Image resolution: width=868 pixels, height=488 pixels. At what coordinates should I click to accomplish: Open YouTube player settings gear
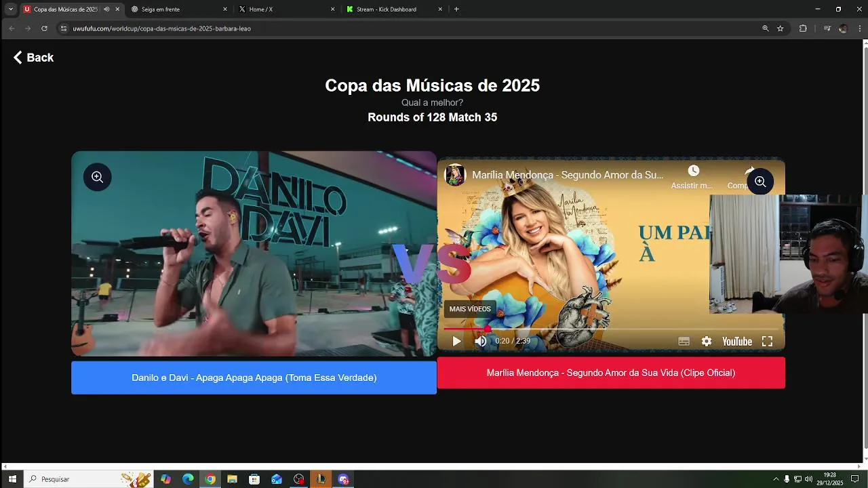point(707,341)
